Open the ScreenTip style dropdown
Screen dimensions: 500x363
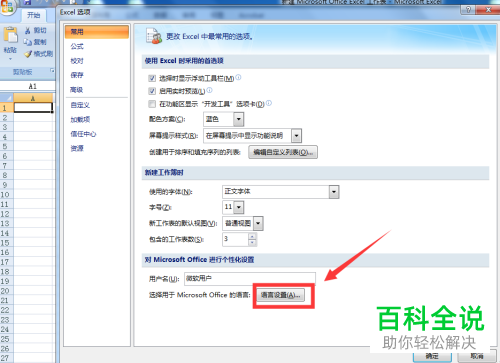296,136
